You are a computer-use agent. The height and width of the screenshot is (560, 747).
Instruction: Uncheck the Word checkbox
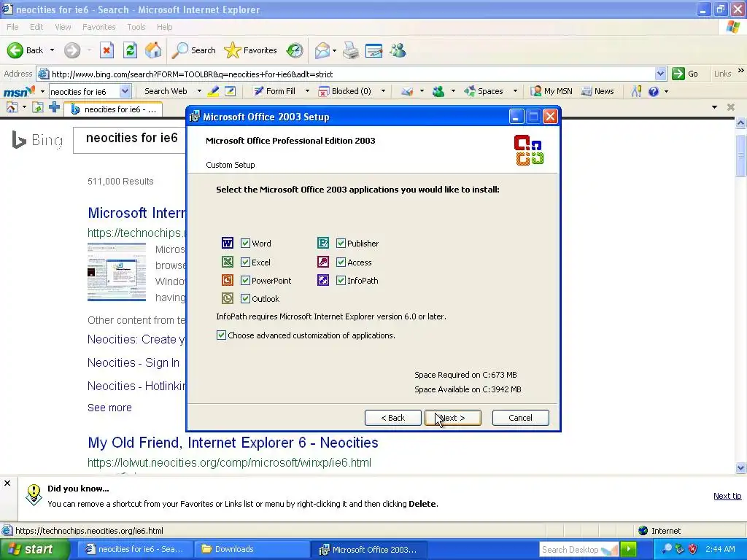(x=245, y=244)
